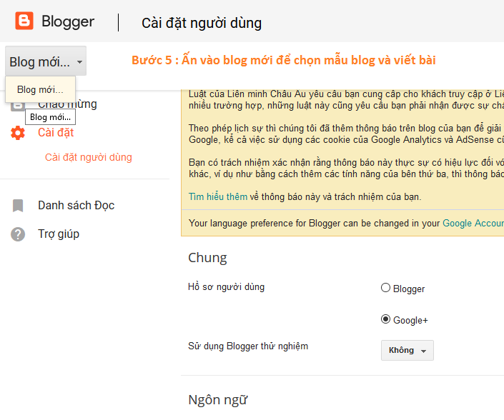Click the Cài đặt người dùng page title
The image size is (504, 420).
(x=202, y=23)
